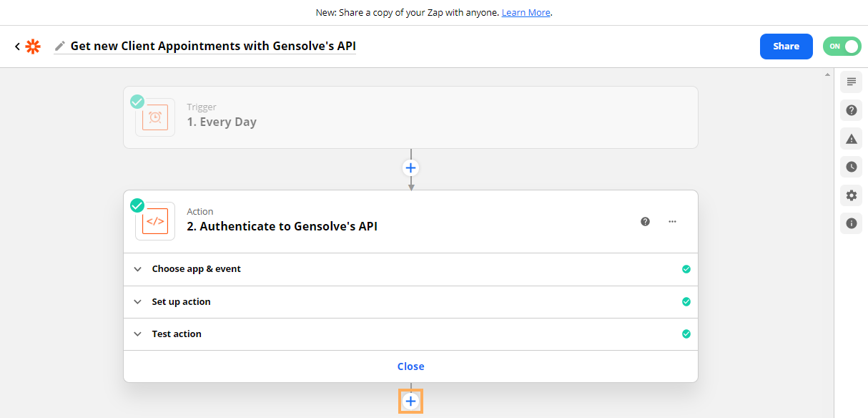868x418 pixels.
Task: Expand the Set up action section
Action: (410, 302)
